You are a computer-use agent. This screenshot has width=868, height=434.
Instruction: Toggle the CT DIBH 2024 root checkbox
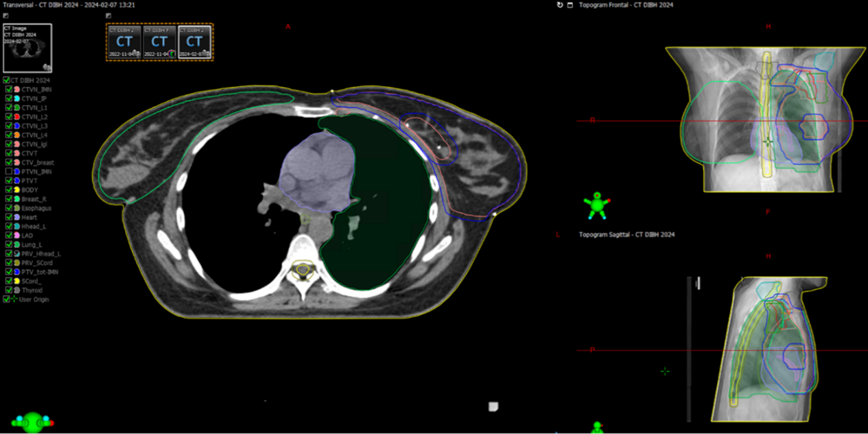[6, 80]
